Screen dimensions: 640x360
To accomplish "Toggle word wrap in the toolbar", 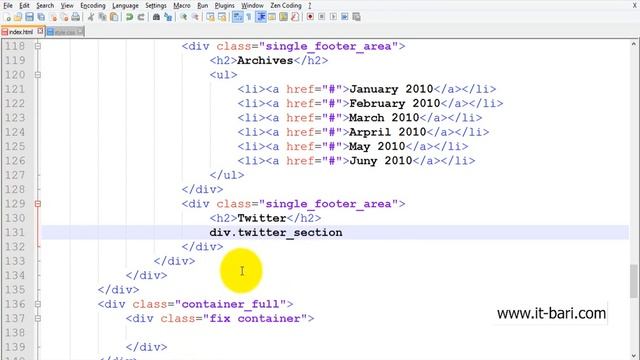I will (237, 17).
